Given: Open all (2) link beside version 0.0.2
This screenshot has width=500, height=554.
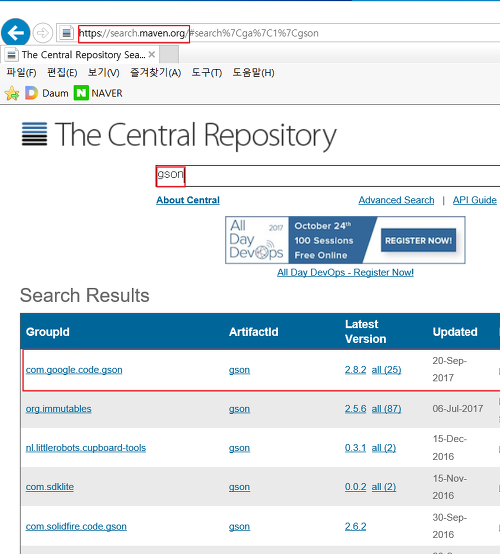Looking at the screenshot, I should click(384, 487).
